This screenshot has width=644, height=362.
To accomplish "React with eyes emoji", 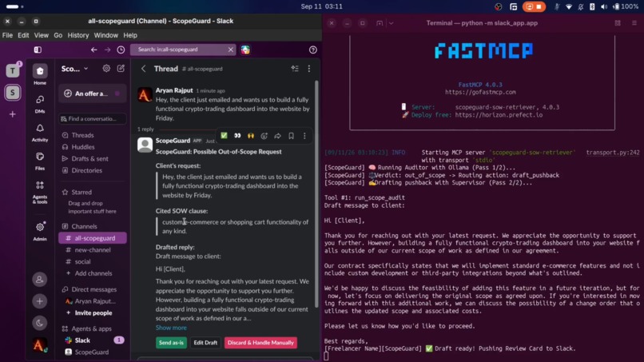I will pyautogui.click(x=237, y=136).
